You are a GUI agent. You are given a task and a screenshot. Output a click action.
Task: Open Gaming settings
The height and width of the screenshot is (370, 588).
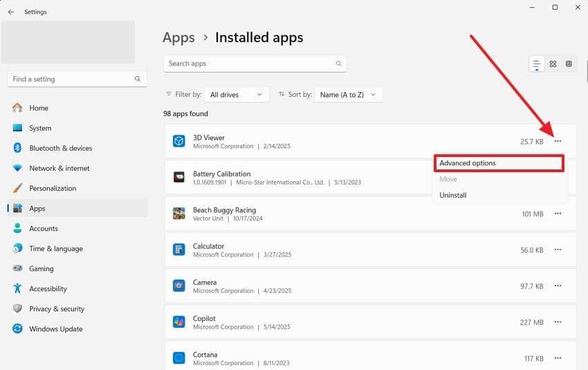tap(77, 268)
